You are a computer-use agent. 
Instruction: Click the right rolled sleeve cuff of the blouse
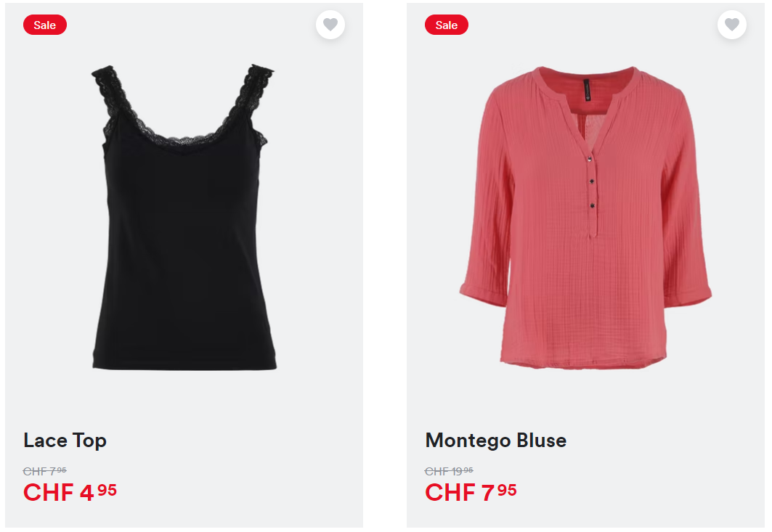pyautogui.click(x=688, y=294)
